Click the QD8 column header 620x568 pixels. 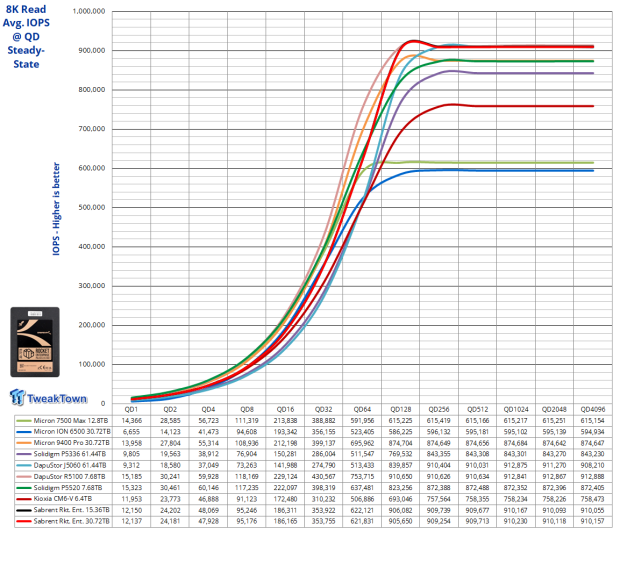tap(247, 409)
